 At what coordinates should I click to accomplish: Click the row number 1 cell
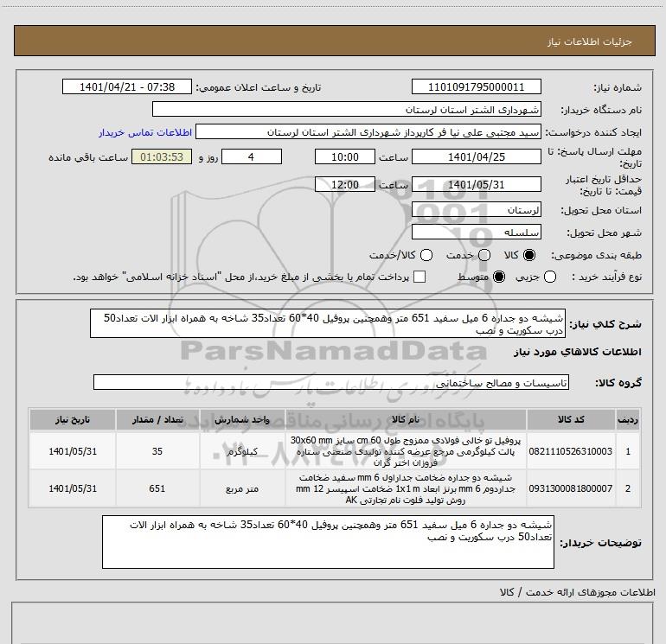[628, 451]
